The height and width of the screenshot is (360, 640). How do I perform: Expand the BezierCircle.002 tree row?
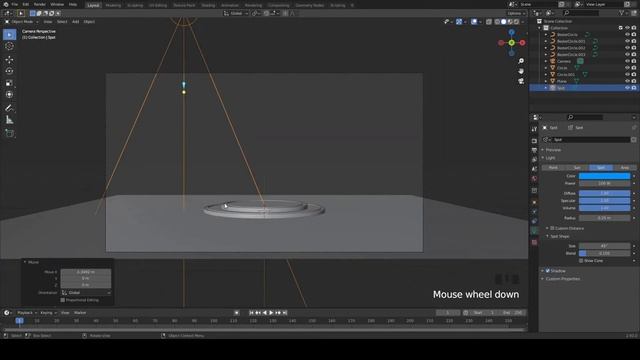click(x=546, y=48)
